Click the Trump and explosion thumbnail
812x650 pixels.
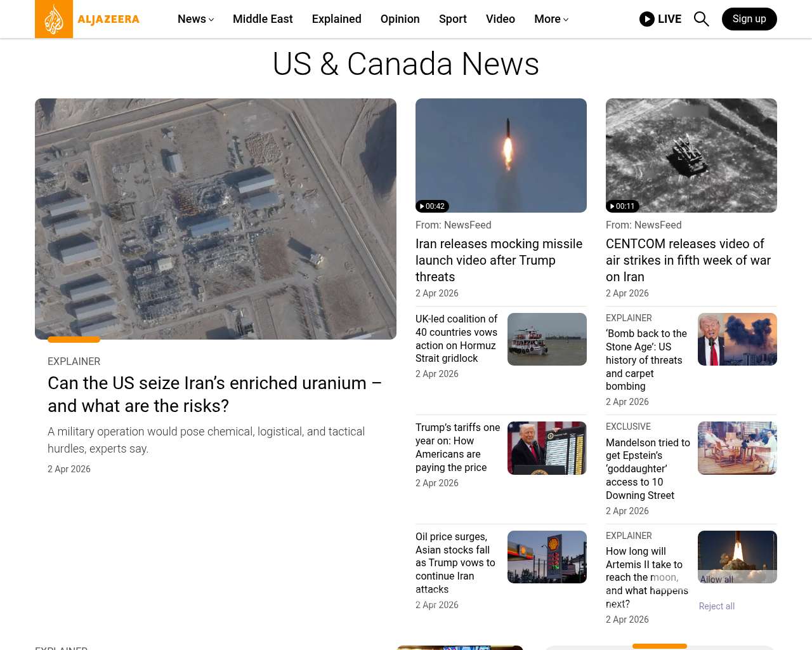pos(737,339)
